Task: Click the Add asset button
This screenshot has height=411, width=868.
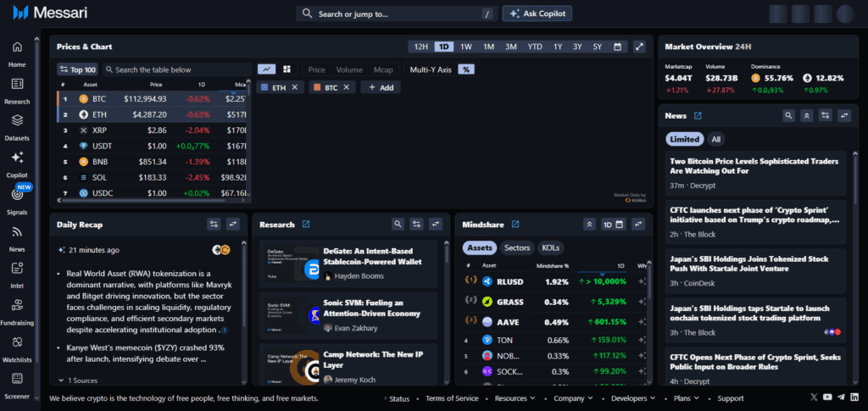Action: (381, 87)
